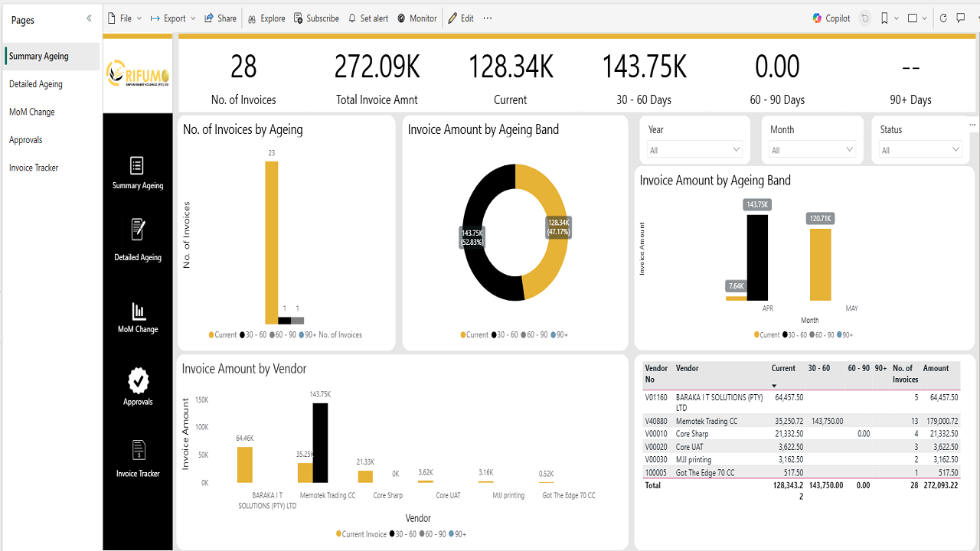The width and height of the screenshot is (980, 551).
Task: Click the Current legend swatch under donut chart
Action: (463, 335)
